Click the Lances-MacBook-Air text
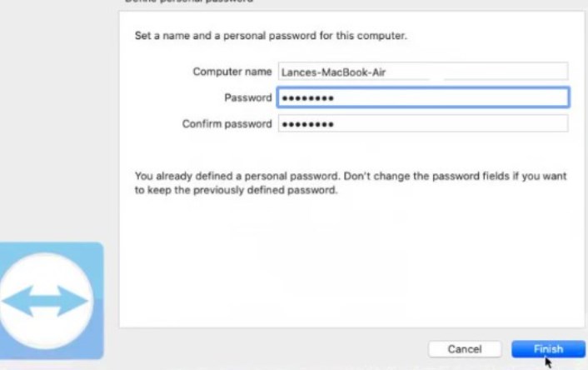 pos(333,72)
